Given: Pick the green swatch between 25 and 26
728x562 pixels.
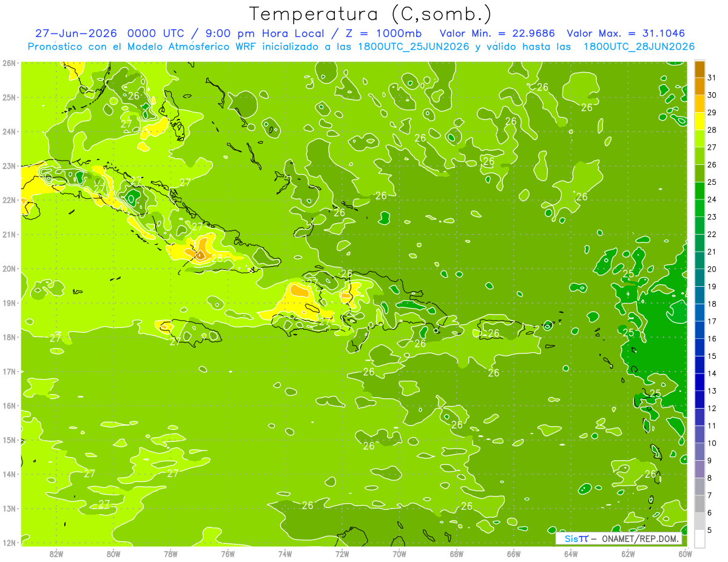Looking at the screenshot, I should 699,173.
